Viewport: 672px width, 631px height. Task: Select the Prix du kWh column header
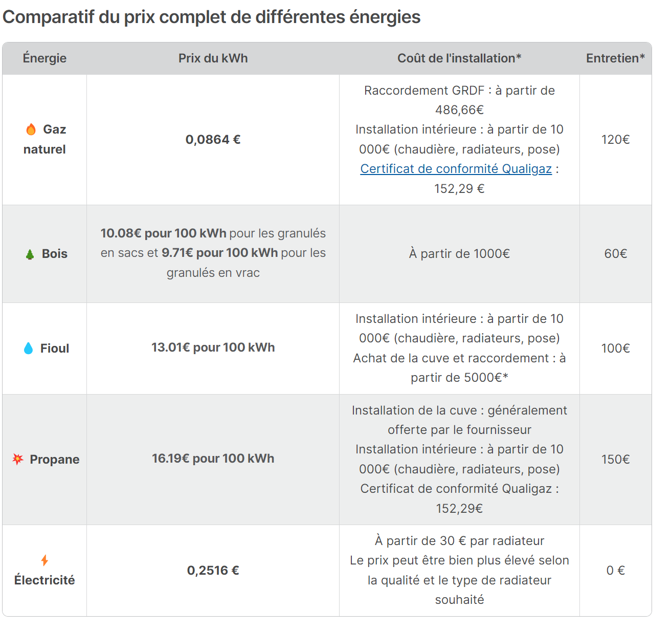[213, 58]
